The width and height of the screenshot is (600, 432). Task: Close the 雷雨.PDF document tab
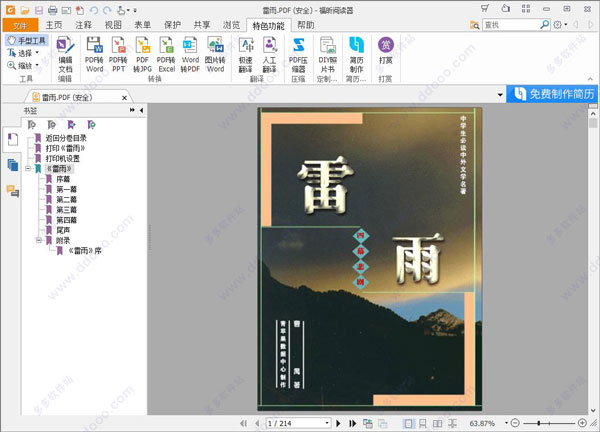coord(124,98)
